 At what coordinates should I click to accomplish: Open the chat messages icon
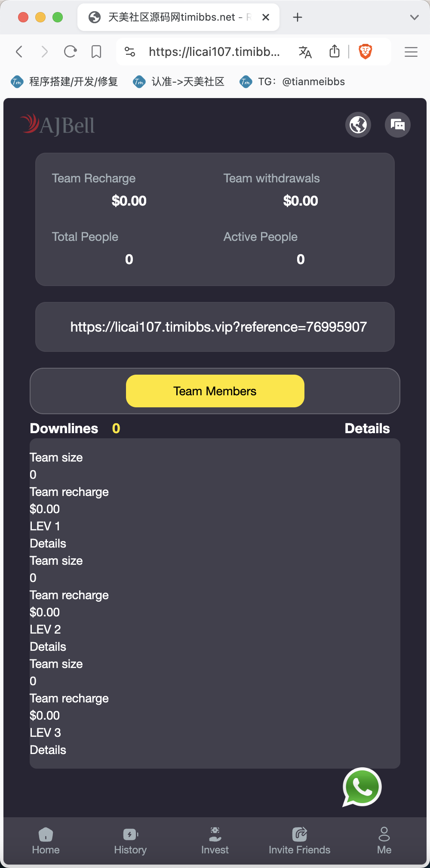[x=398, y=125]
